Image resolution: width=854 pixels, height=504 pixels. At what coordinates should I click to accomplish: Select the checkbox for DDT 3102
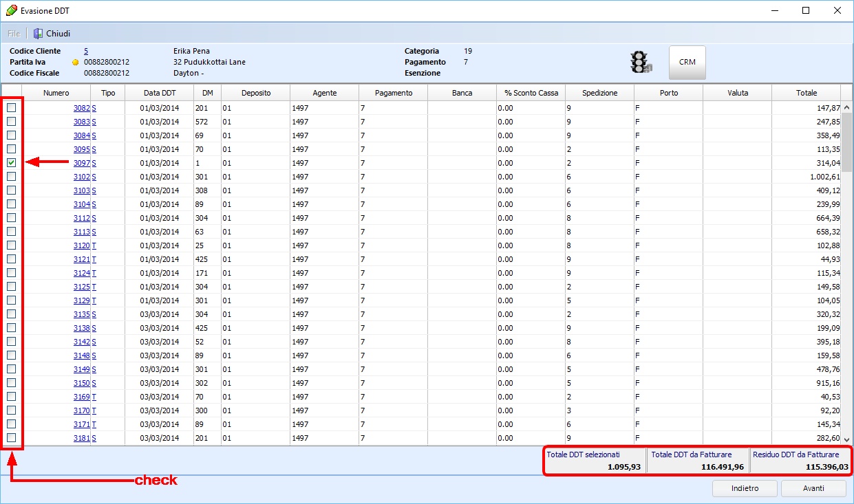pos(12,177)
